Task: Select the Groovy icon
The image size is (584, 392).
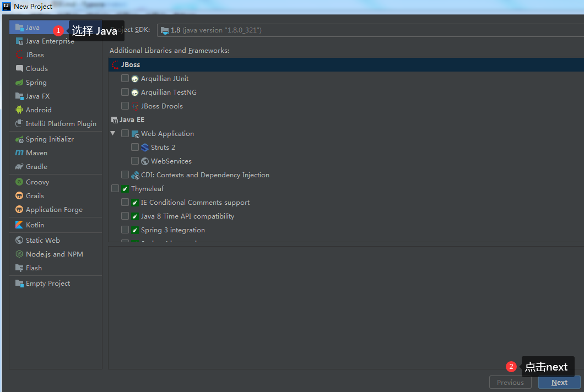Action: click(19, 182)
